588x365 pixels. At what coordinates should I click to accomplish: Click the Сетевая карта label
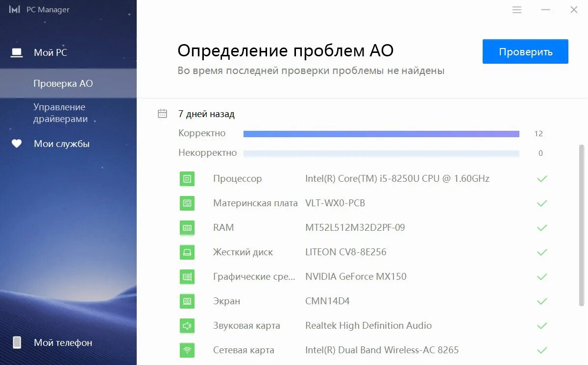244,350
